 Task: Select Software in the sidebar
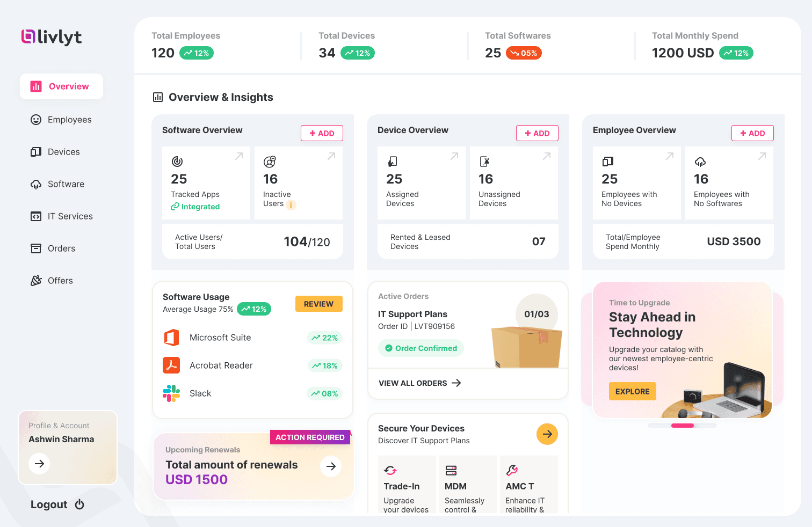(x=57, y=184)
